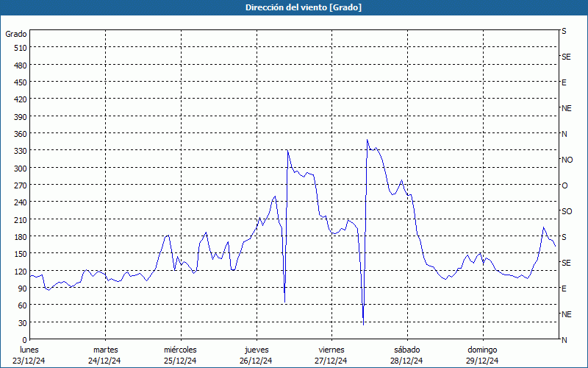588x368 pixels.
Task: Click the 'E' compass label level with 450
Action: [x=564, y=82]
